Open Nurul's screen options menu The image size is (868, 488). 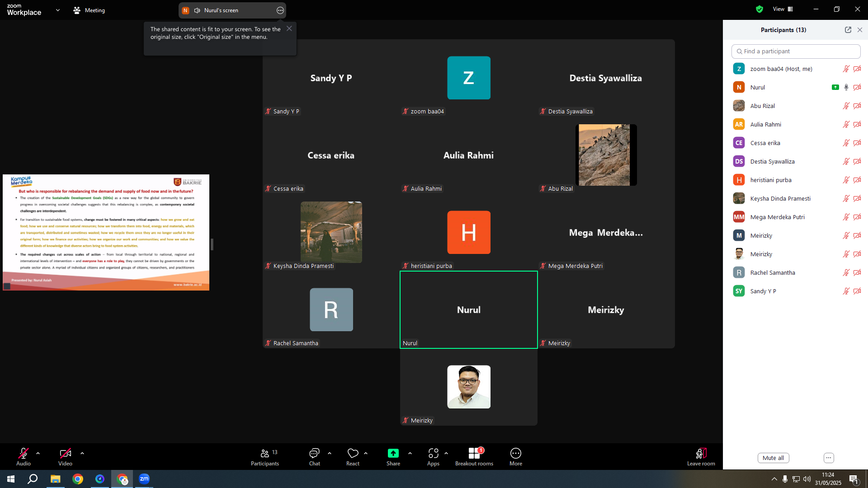[x=280, y=10]
